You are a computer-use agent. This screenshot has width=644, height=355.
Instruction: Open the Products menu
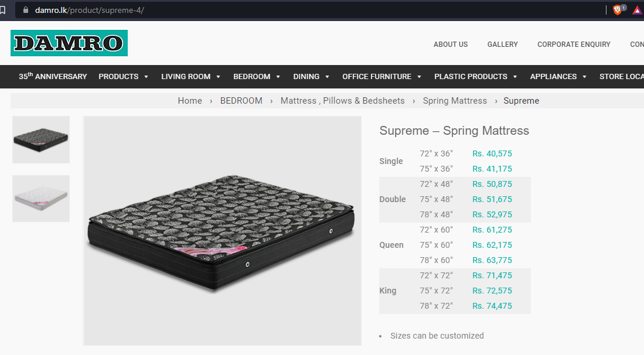[118, 77]
